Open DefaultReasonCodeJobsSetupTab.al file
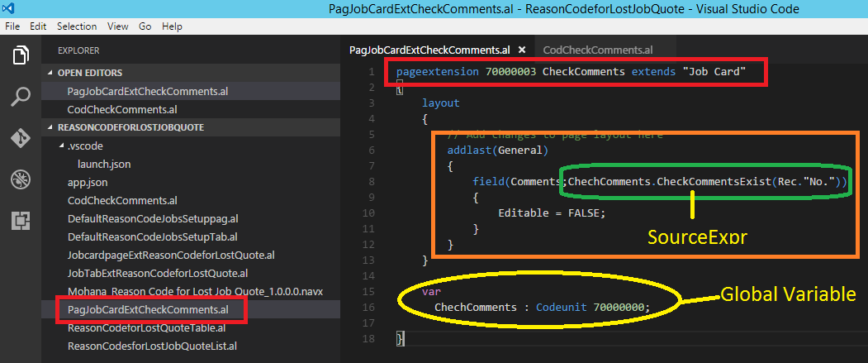 click(x=152, y=236)
